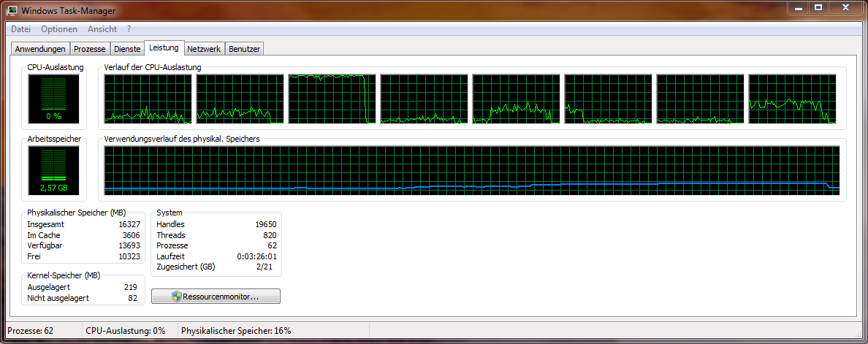Screen dimensions: 868x344
Task: Switch to the Dienste tab
Action: [127, 49]
